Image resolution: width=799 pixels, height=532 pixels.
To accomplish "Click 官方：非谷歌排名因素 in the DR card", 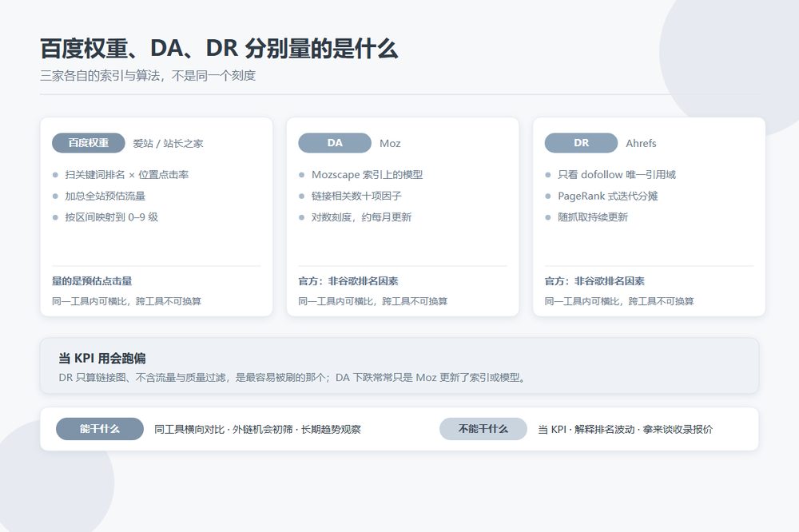I will pyautogui.click(x=594, y=281).
